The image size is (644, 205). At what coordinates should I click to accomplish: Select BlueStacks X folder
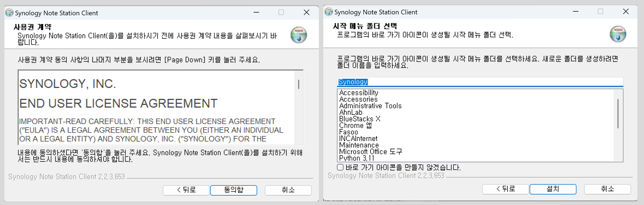tap(360, 119)
